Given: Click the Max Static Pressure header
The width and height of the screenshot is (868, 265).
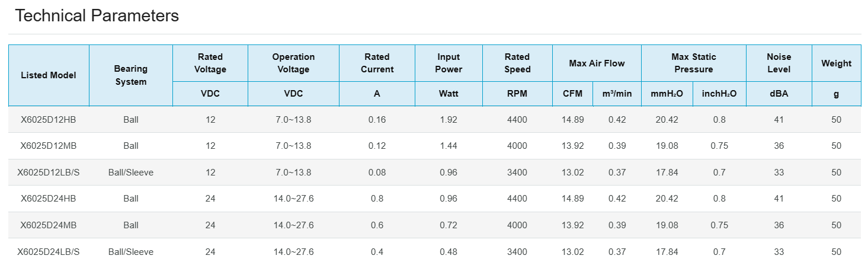Looking at the screenshot, I should [x=693, y=63].
